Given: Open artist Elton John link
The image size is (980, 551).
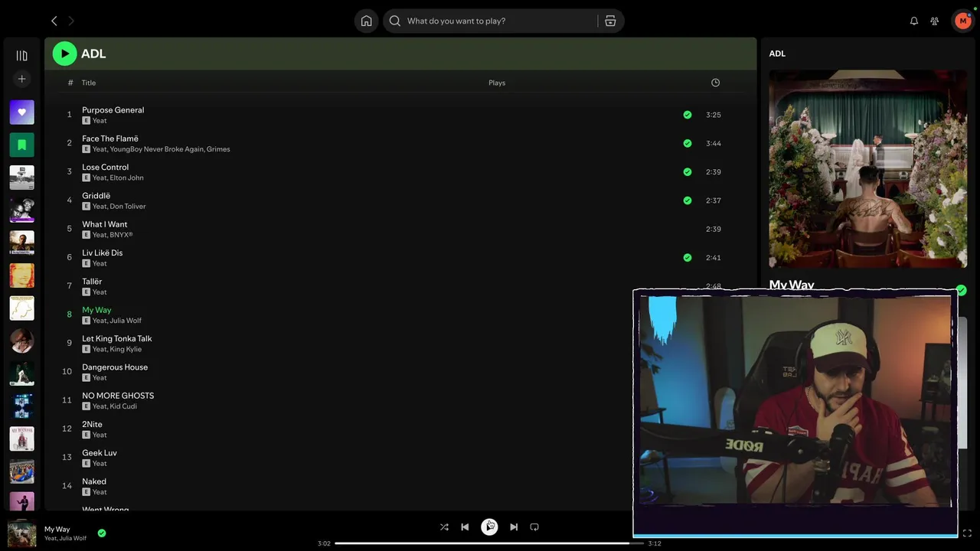Looking at the screenshot, I should (126, 178).
